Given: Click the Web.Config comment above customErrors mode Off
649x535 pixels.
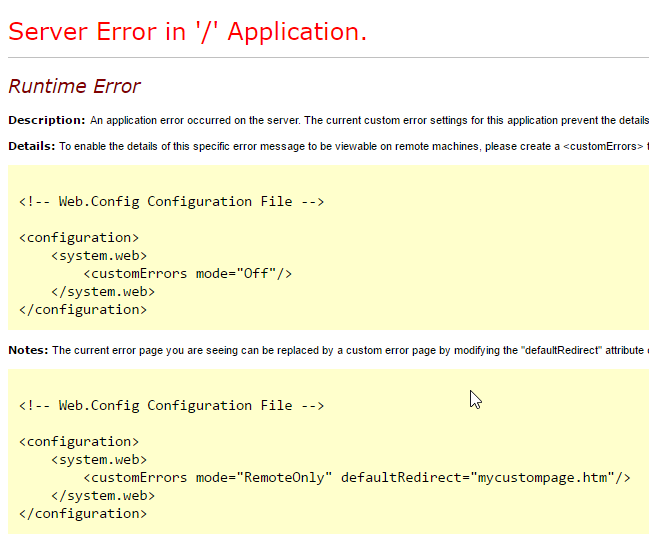Looking at the screenshot, I should click(x=171, y=201).
